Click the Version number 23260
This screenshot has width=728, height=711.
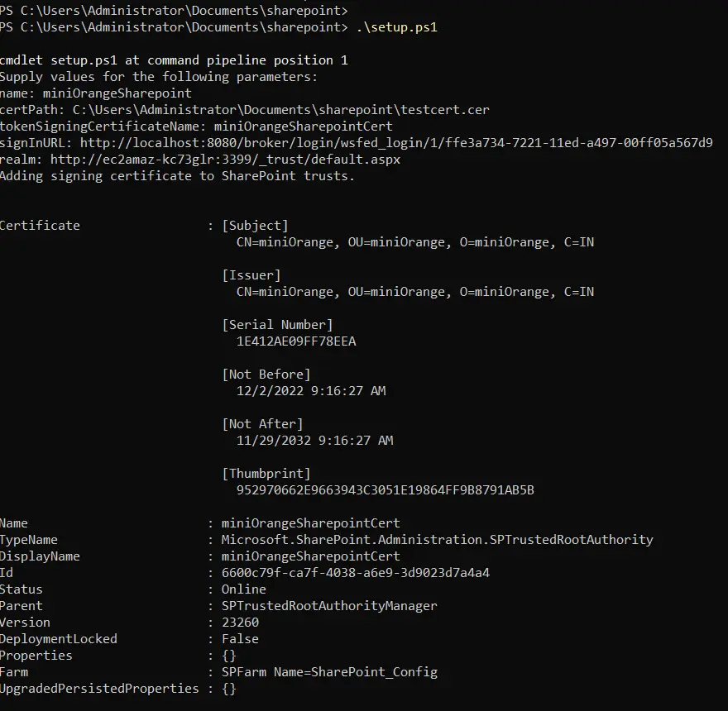click(x=240, y=622)
